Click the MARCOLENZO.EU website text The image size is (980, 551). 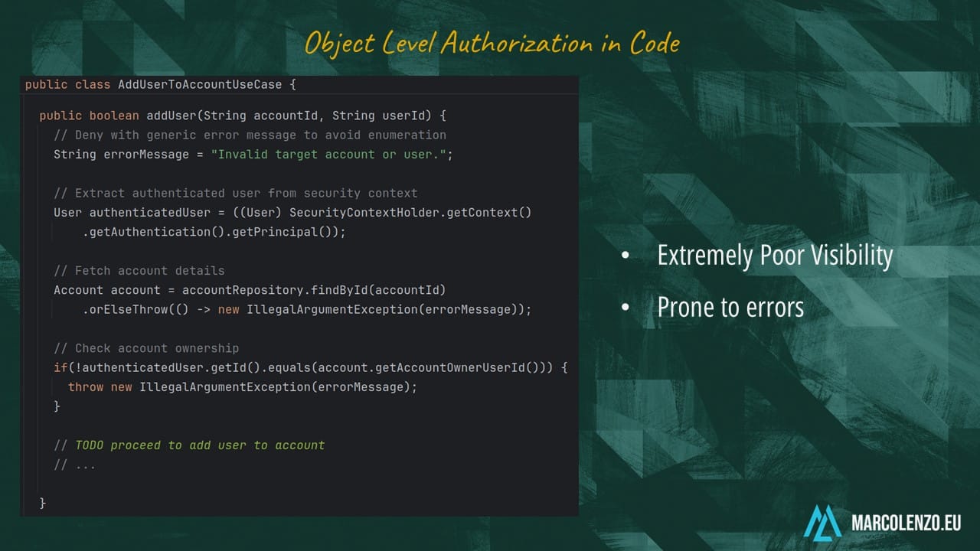pyautogui.click(x=906, y=523)
